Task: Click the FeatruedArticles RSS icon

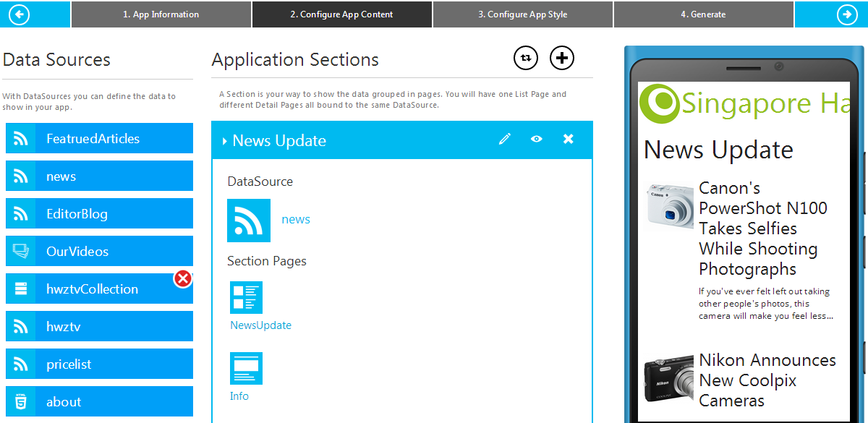Action: pyautogui.click(x=21, y=138)
